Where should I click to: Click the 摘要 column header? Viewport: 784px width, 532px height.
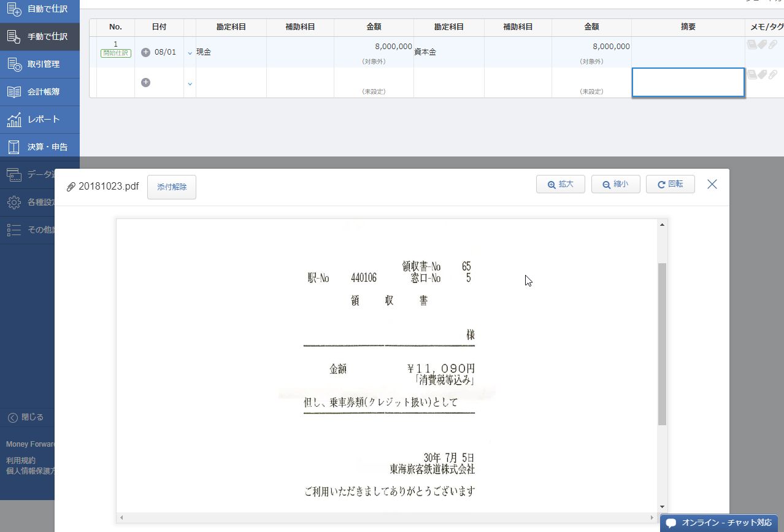[x=688, y=27]
